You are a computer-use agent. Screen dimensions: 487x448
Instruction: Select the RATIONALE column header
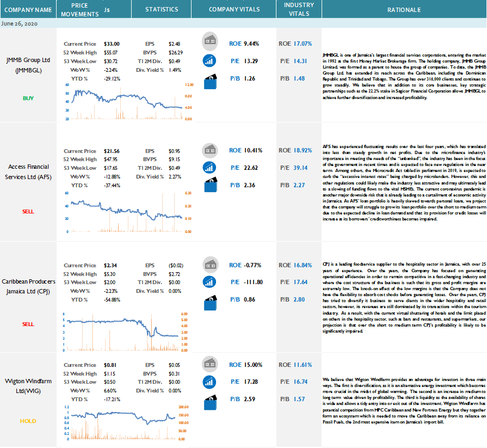(404, 9)
